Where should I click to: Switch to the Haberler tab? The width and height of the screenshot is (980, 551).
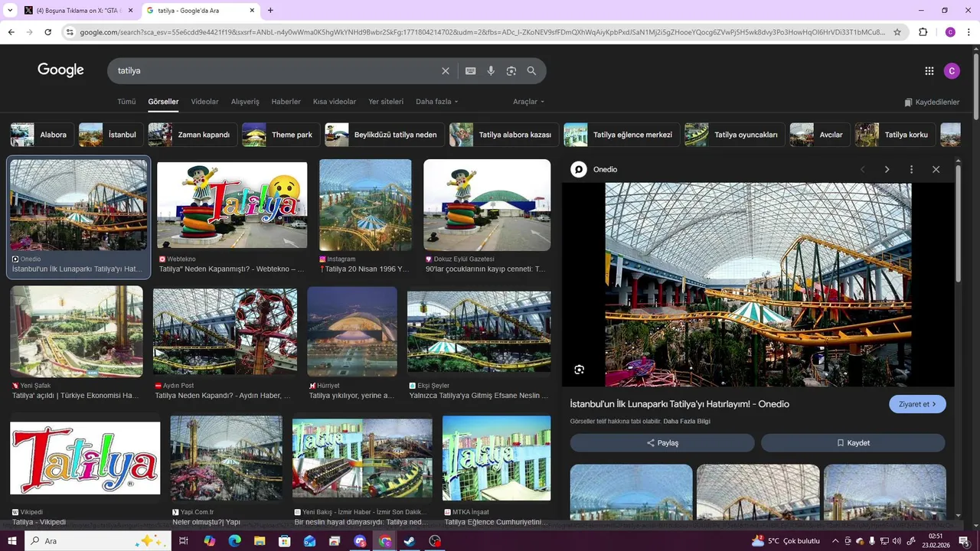coord(286,102)
